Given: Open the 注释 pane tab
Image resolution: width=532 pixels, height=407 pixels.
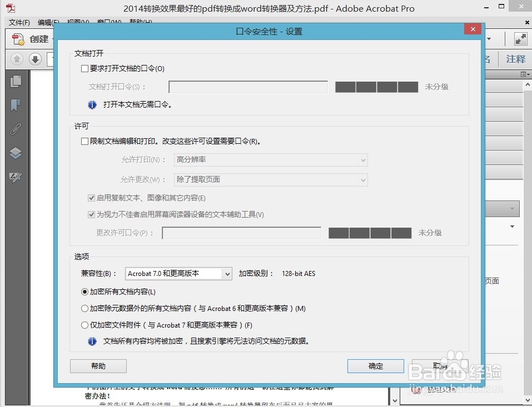Looking at the screenshot, I should [x=516, y=59].
